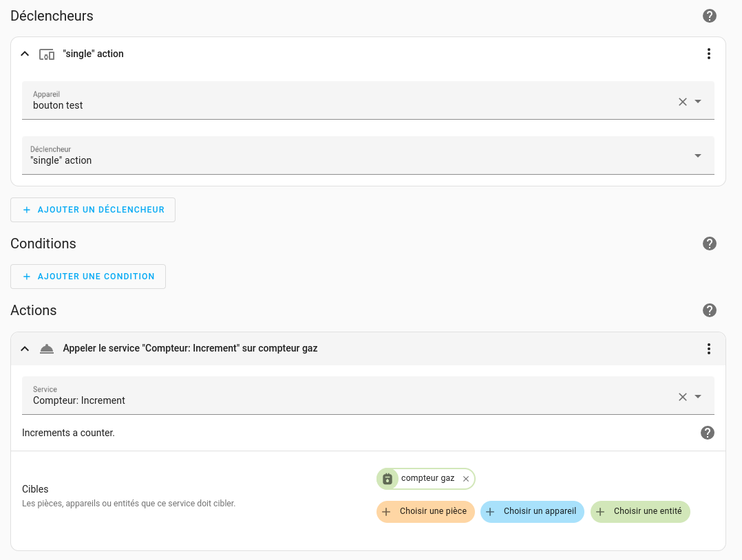Collapse the "single" action trigger card

click(x=25, y=54)
